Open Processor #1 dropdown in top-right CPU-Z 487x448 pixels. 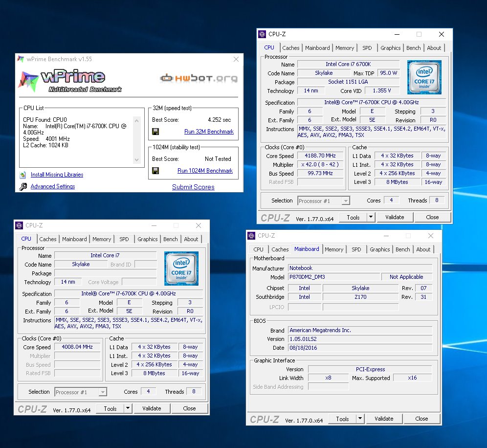coord(346,201)
